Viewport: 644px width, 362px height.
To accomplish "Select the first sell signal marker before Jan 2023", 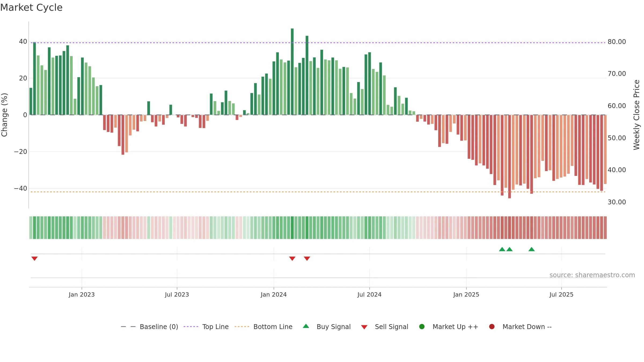I will point(34,258).
